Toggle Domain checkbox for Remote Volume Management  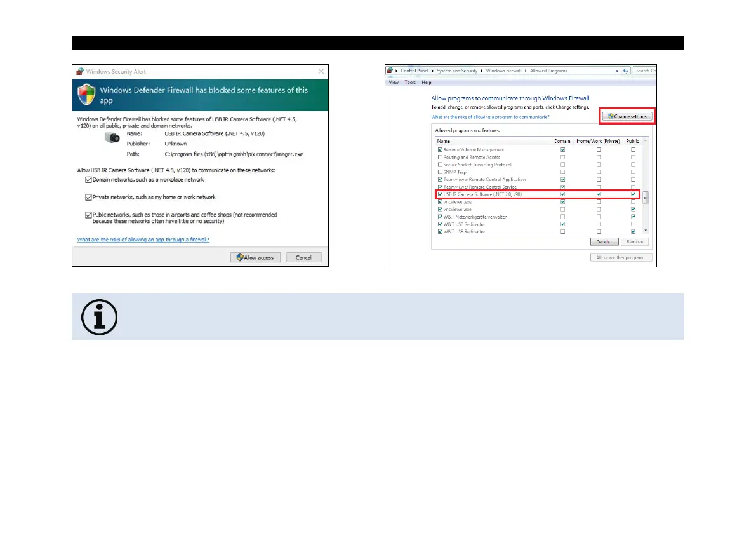tap(562, 149)
